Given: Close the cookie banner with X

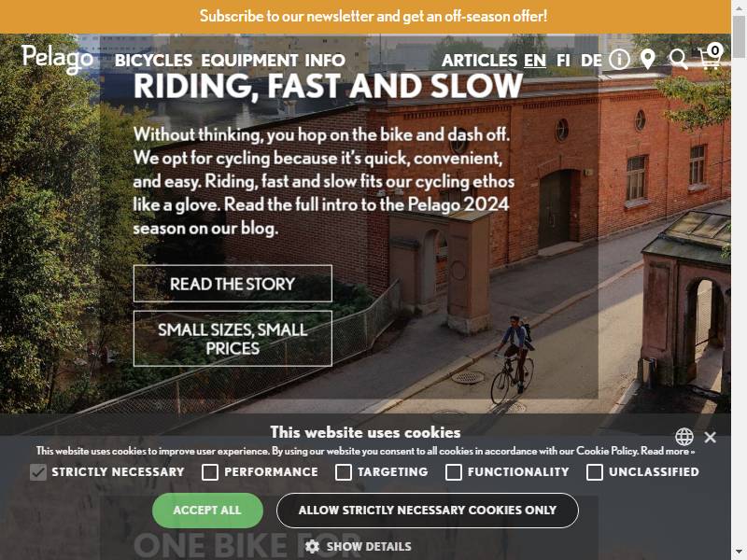Looking at the screenshot, I should [710, 437].
